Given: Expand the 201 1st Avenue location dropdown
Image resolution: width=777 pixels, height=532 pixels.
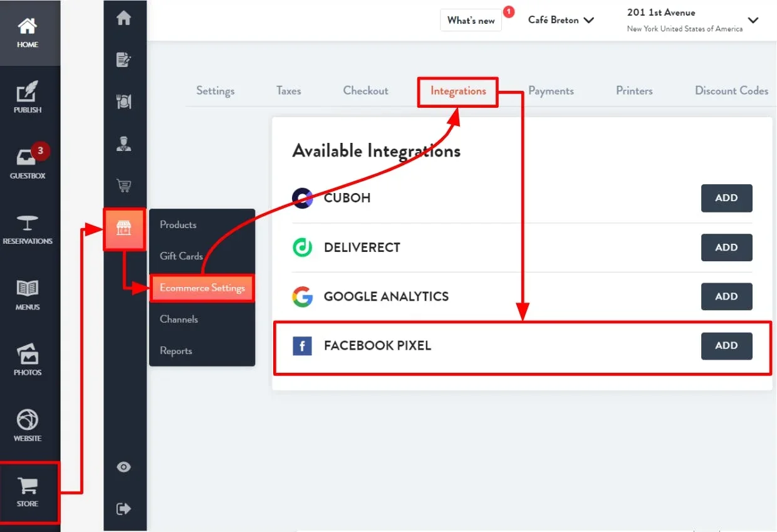Looking at the screenshot, I should [x=692, y=20].
